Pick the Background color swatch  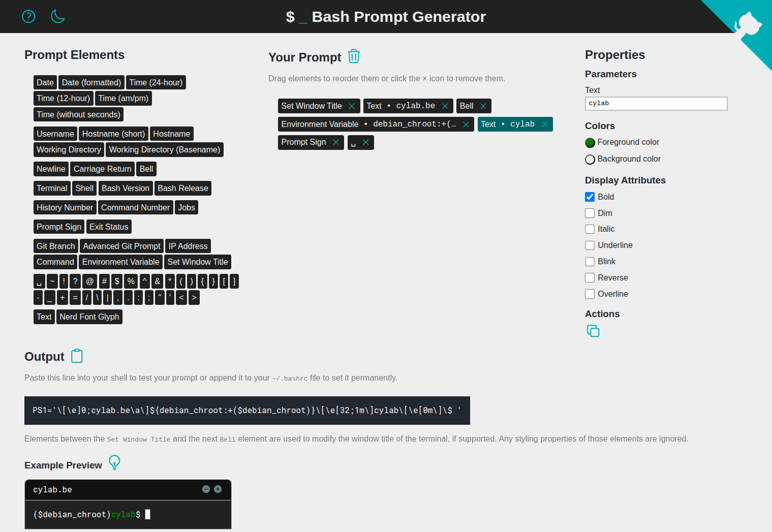click(x=590, y=160)
